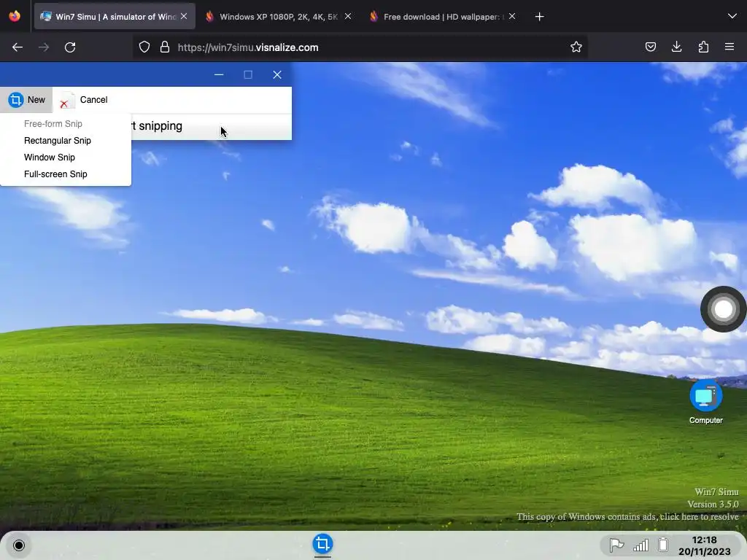Click the Action Center flag icon

pos(616,545)
